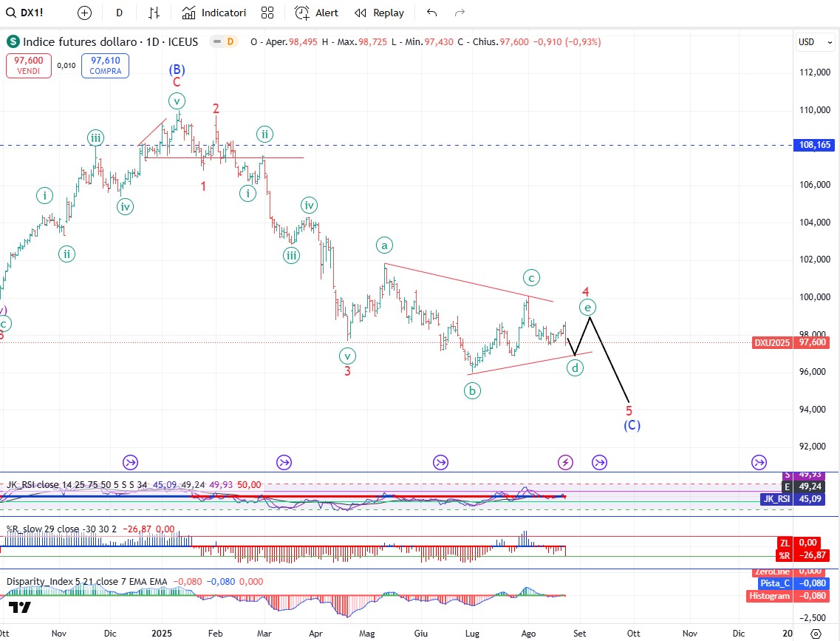Open the candlestick chart type selector

pos(154,13)
